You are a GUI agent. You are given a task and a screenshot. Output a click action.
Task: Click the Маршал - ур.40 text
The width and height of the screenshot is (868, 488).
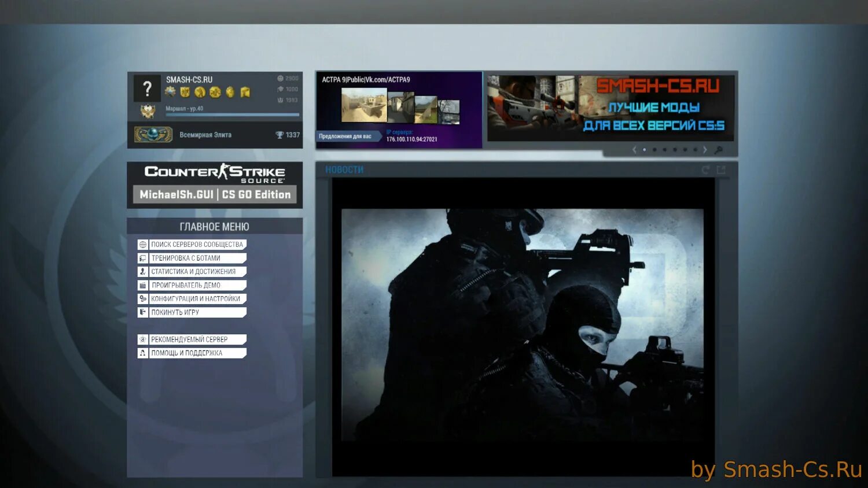coord(185,108)
